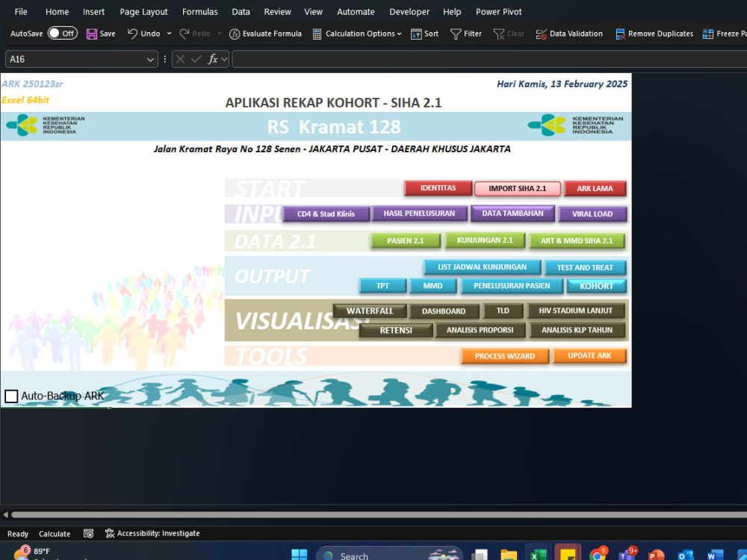Switch to the Home tab

[x=58, y=11]
